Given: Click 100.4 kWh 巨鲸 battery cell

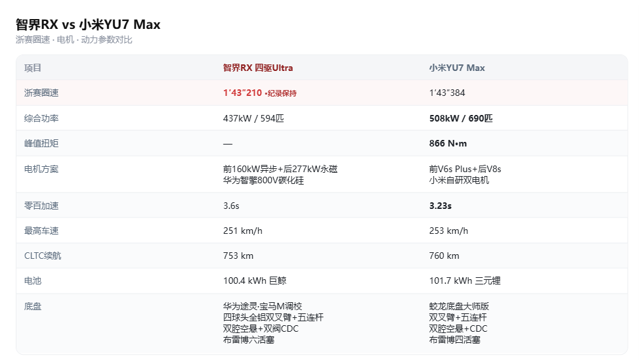Looking at the screenshot, I should click(255, 281).
